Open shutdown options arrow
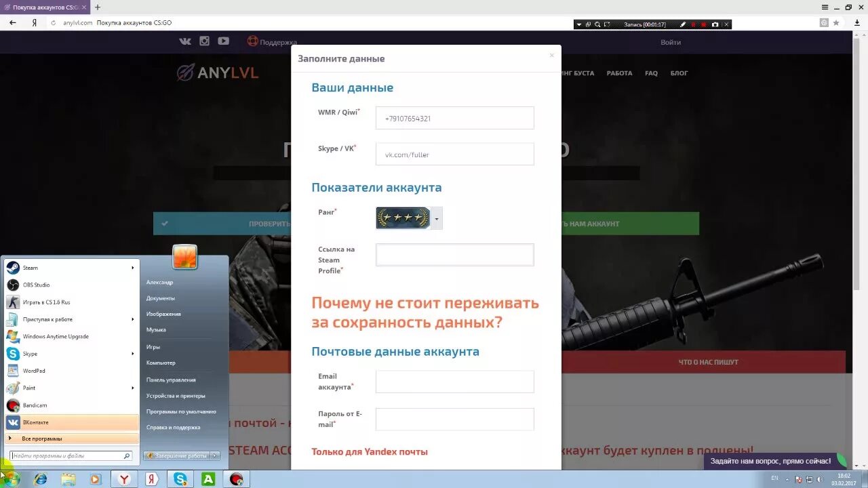This screenshot has height=488, width=868. tap(215, 456)
